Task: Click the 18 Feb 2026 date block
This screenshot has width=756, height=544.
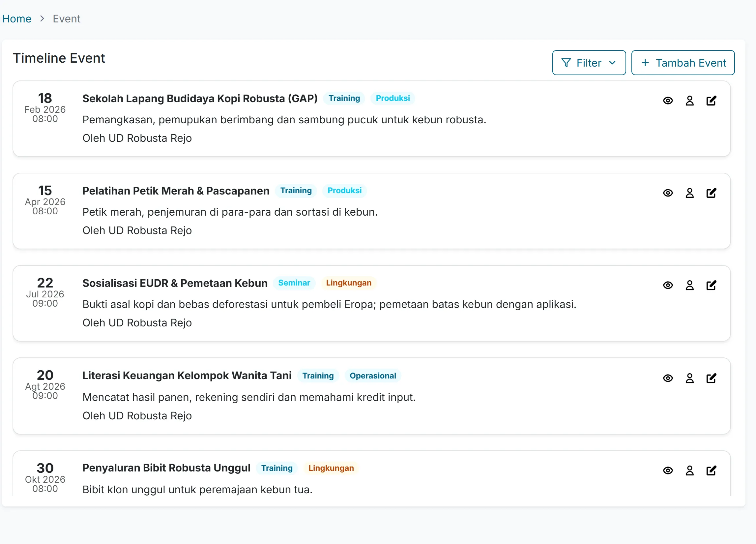Action: pyautogui.click(x=45, y=107)
